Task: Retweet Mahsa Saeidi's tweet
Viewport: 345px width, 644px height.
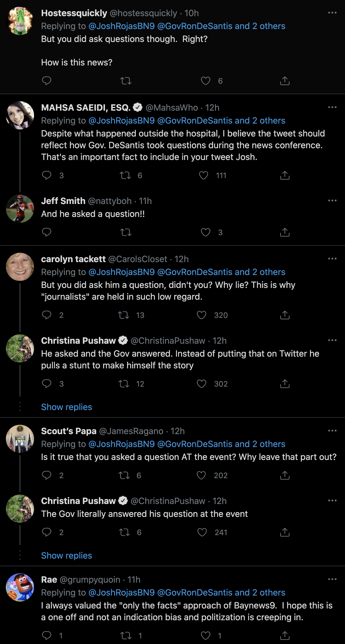Action: click(125, 176)
